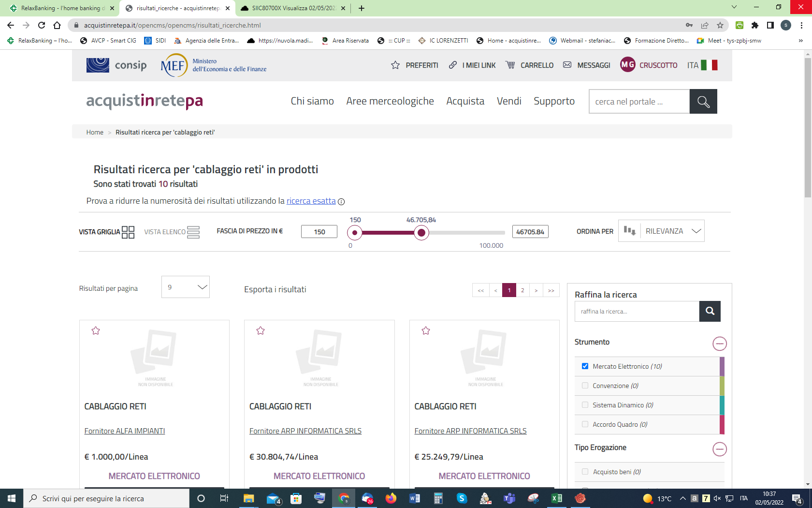The height and width of the screenshot is (508, 812).
Task: Open I Miei Link chain icon
Action: (453, 65)
